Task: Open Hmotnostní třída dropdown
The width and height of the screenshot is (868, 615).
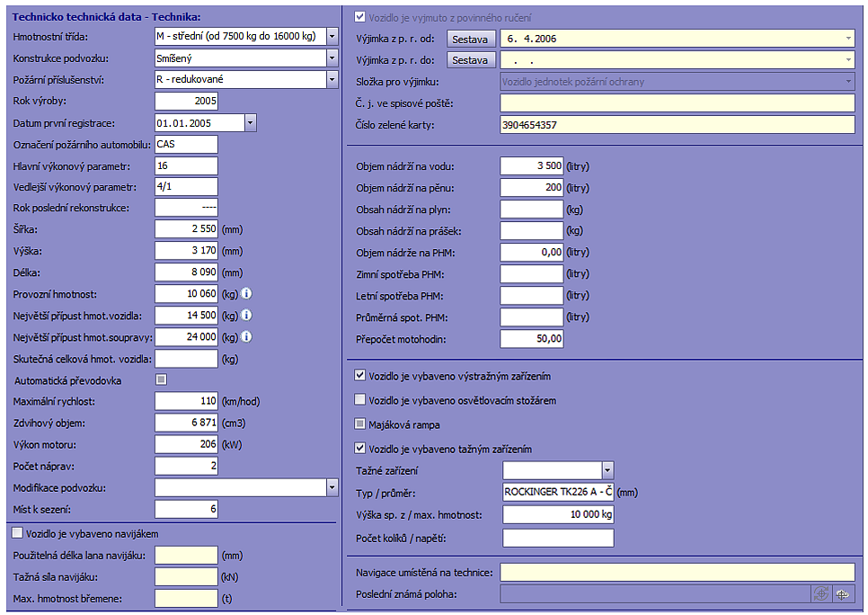Action: [332, 37]
